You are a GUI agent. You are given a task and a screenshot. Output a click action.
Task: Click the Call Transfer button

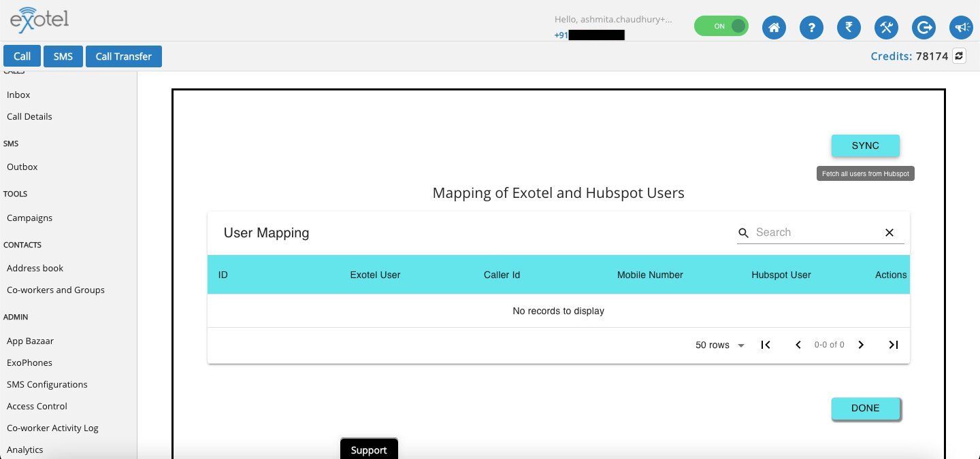tap(123, 56)
